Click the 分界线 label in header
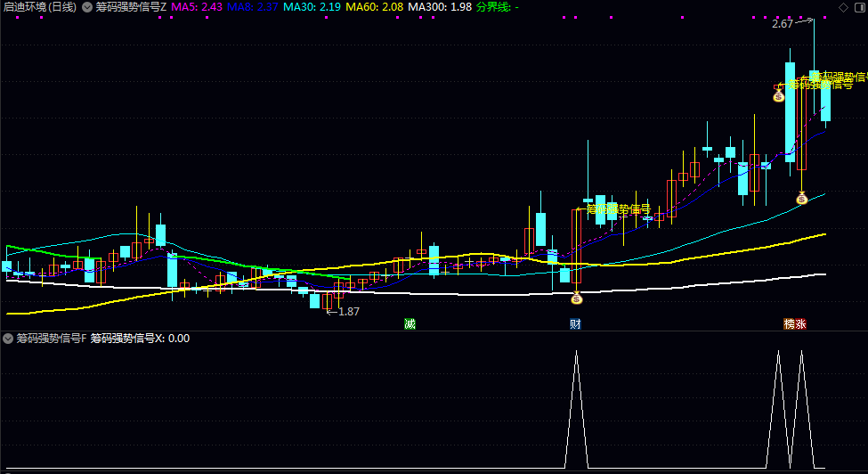This screenshot has width=868, height=474. tap(498, 7)
